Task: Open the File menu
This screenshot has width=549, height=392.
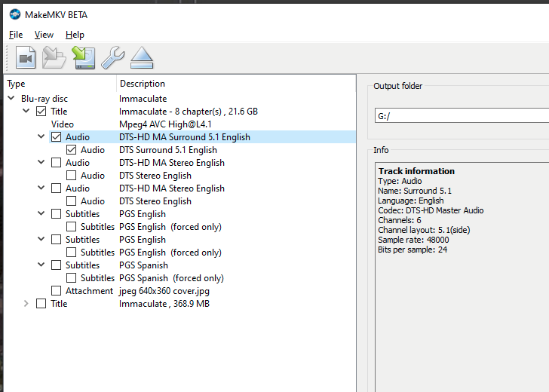Action: click(16, 35)
